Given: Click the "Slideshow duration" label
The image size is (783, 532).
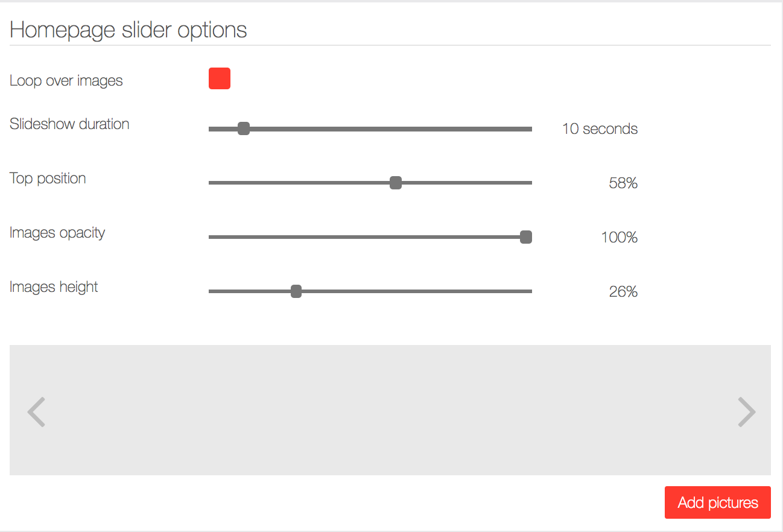Looking at the screenshot, I should click(69, 124).
